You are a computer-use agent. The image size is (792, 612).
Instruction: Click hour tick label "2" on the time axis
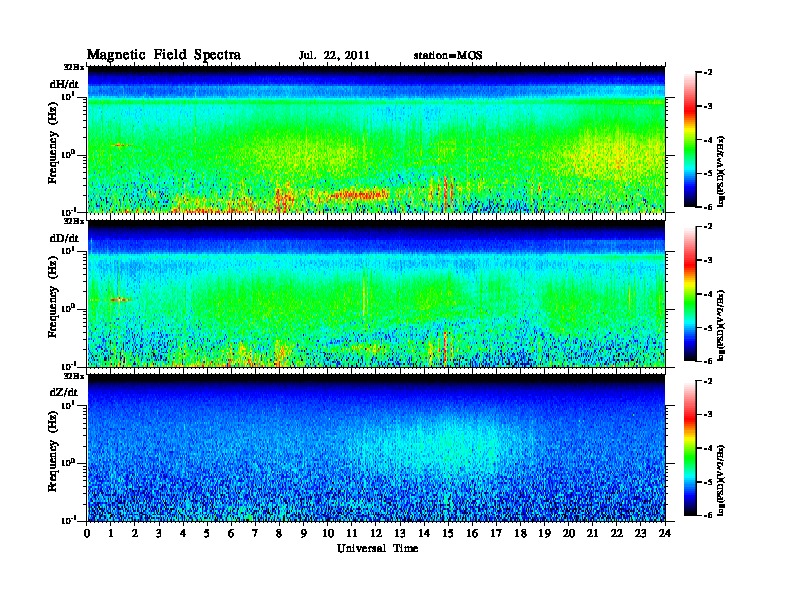point(135,533)
